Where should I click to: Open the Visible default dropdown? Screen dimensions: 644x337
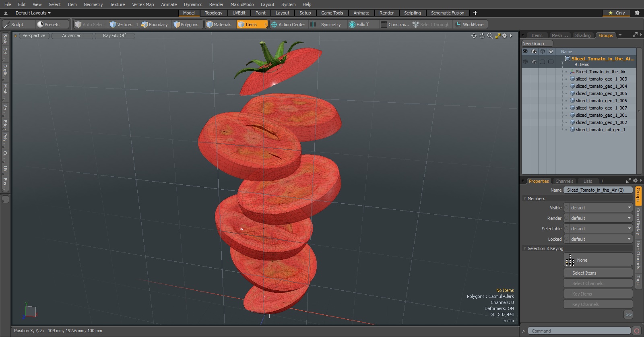pyautogui.click(x=598, y=208)
